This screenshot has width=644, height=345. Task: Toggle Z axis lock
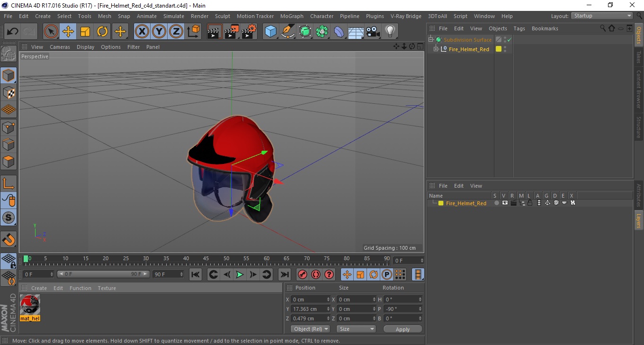[176, 32]
